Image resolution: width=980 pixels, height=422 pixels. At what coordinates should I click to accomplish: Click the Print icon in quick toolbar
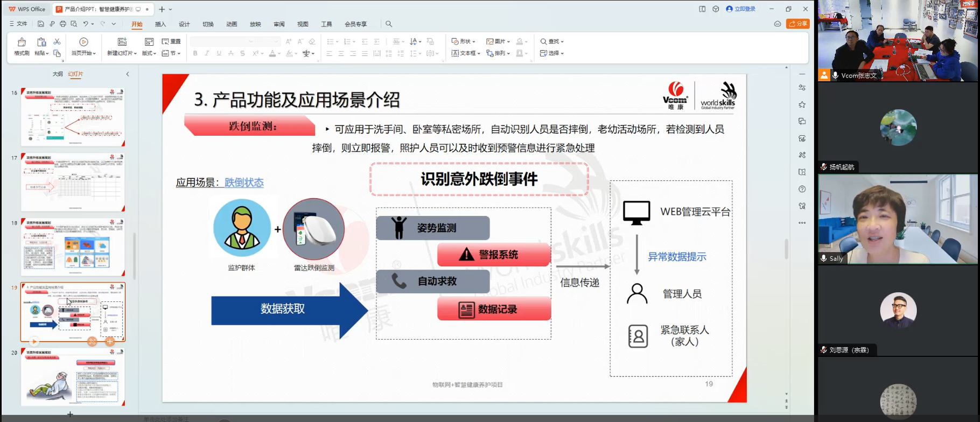click(63, 24)
